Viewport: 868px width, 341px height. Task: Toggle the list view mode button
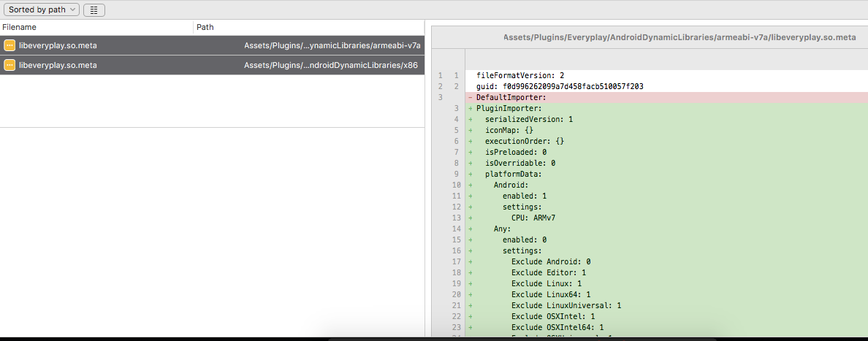pyautogui.click(x=94, y=10)
